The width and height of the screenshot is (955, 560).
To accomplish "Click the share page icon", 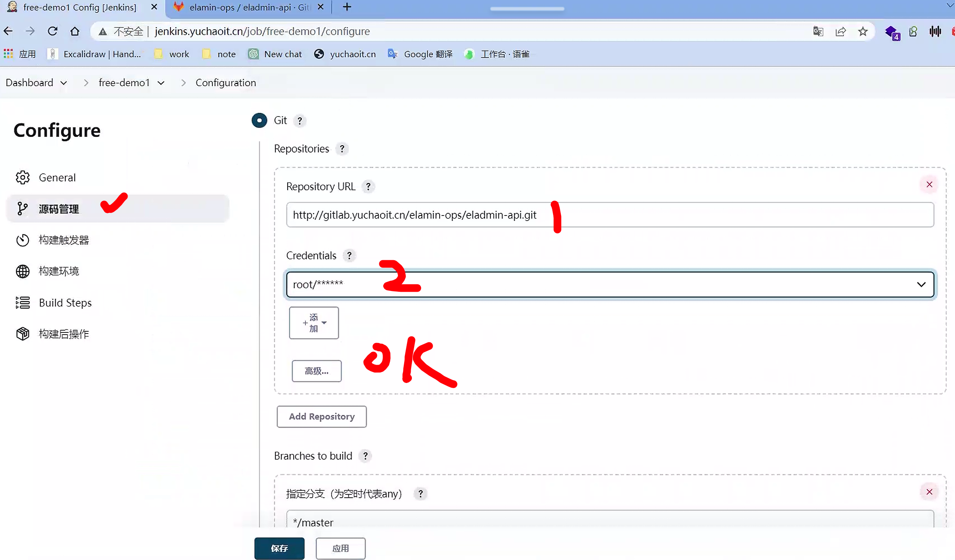I will [840, 32].
